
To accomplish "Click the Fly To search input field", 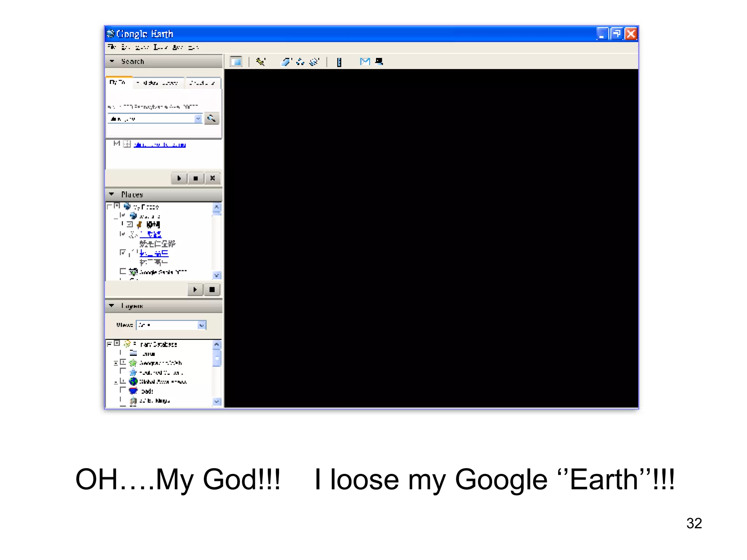I will coord(151,118).
